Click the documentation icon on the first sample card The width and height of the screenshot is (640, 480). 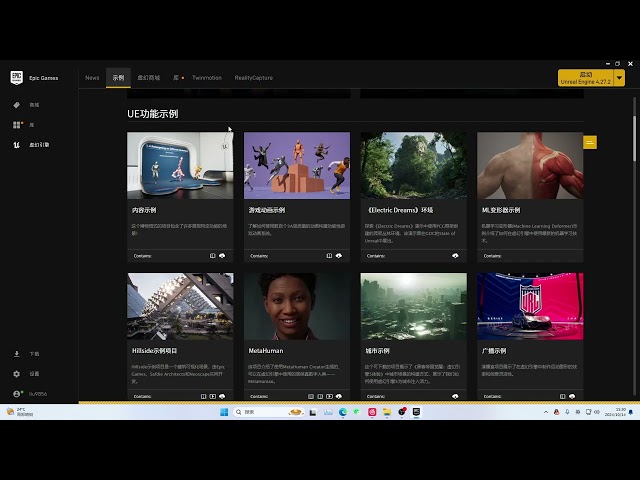[x=213, y=256]
